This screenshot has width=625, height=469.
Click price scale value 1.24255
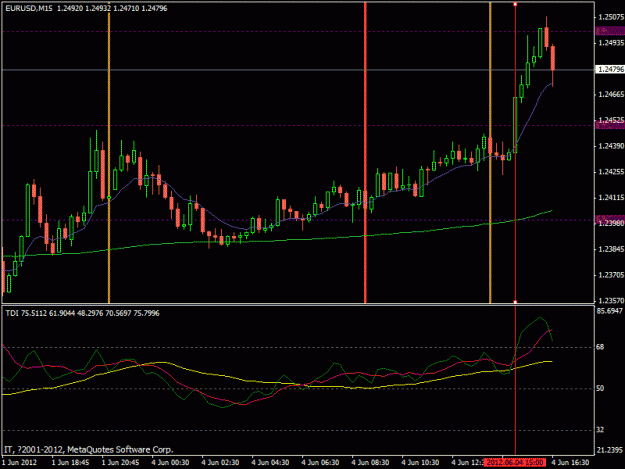(x=611, y=172)
